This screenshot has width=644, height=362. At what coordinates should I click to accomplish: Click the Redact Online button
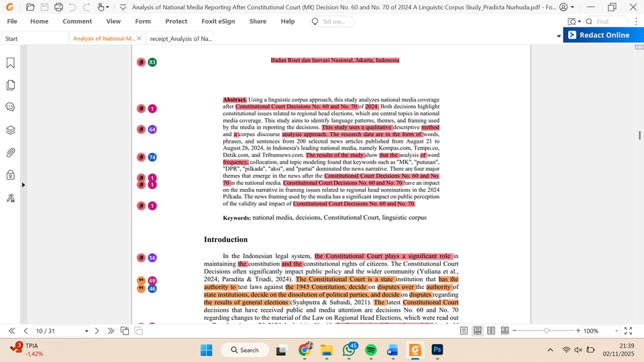[603, 35]
